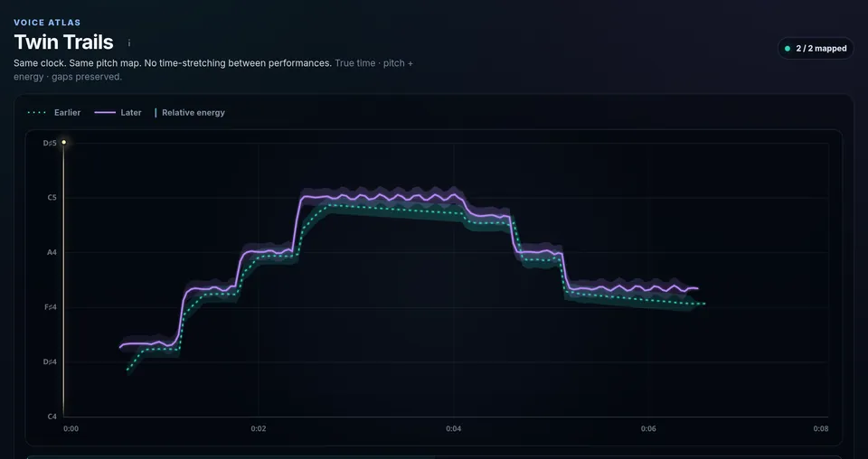Screen dimensions: 868x459
Task: Click the 0:02 time axis marker
Action: 258,428
